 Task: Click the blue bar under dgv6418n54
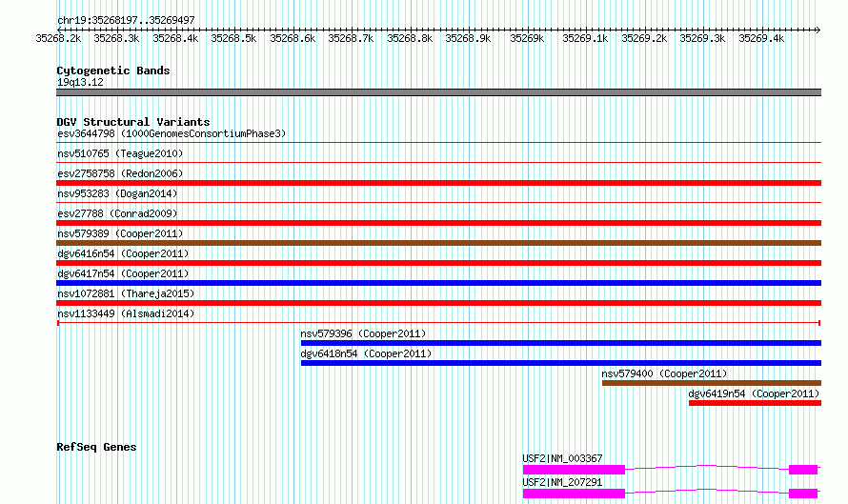pyautogui.click(x=561, y=363)
